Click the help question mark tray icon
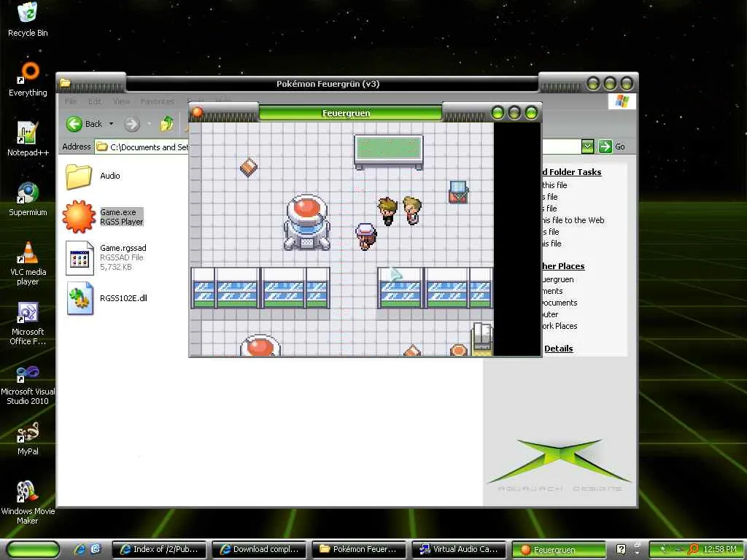Screen dimensions: 747x560 pos(621,550)
